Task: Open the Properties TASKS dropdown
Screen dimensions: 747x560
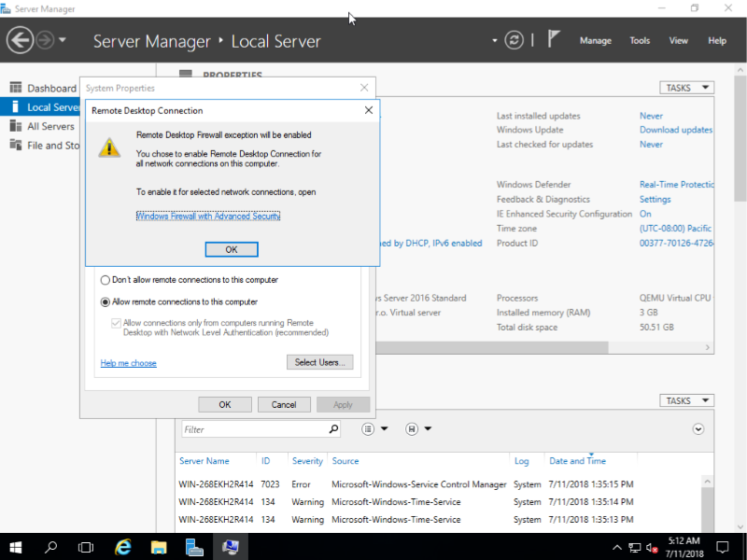Action: [x=686, y=88]
